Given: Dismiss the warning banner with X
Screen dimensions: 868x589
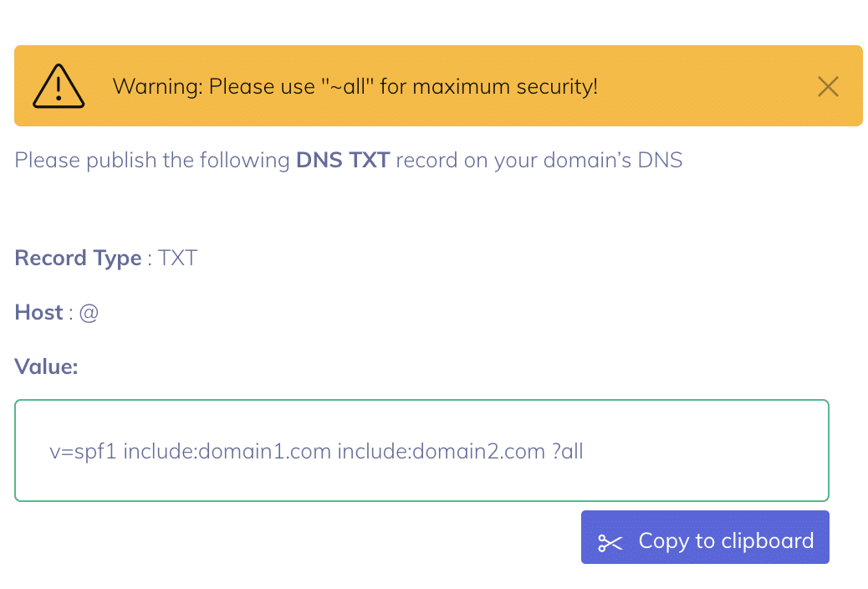Looking at the screenshot, I should [828, 86].
